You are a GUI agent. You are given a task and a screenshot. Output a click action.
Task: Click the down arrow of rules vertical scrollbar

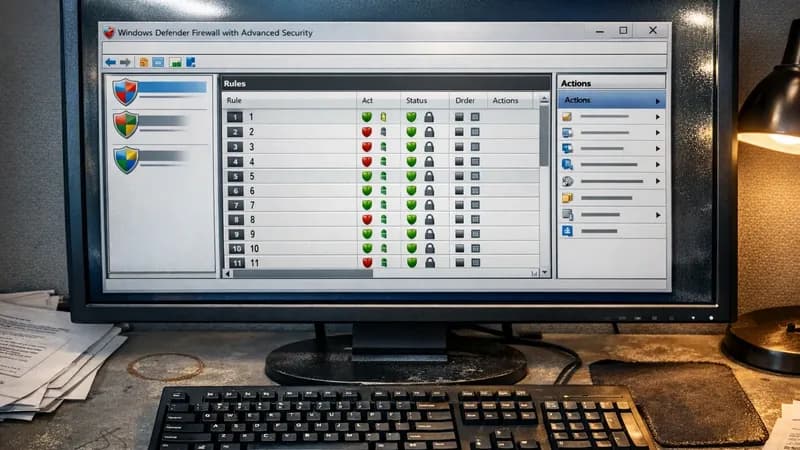coord(544,273)
